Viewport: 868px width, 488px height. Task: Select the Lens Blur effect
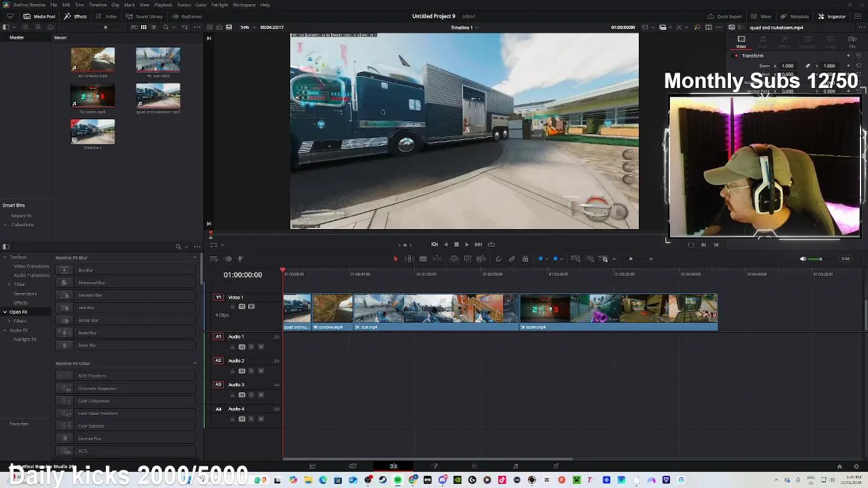pyautogui.click(x=126, y=308)
